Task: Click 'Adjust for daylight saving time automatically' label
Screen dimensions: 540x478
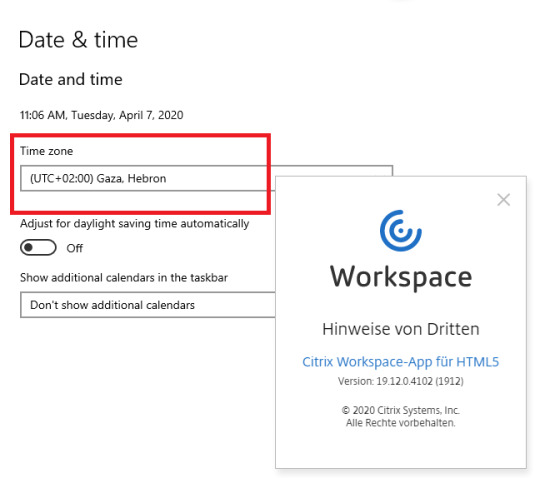Action: (135, 224)
